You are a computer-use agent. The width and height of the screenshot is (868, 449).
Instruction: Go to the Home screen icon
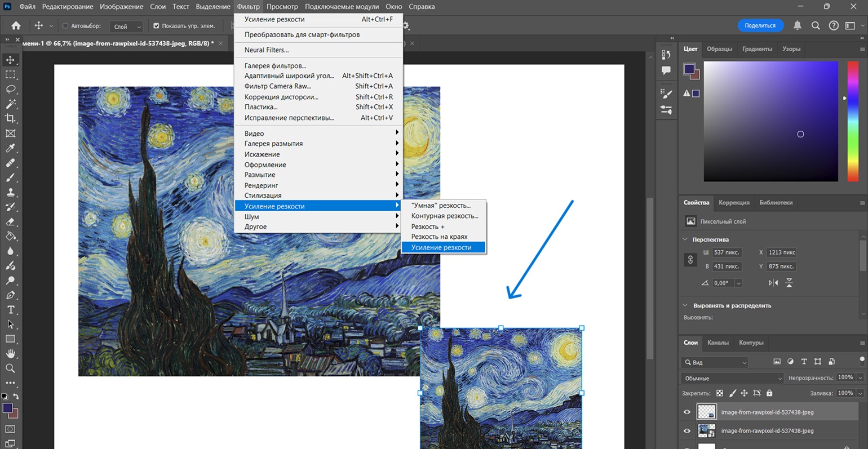16,25
